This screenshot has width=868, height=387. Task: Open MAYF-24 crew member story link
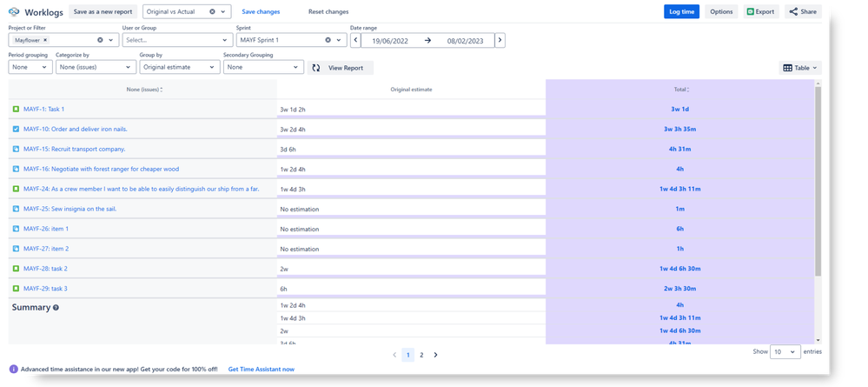(x=141, y=189)
